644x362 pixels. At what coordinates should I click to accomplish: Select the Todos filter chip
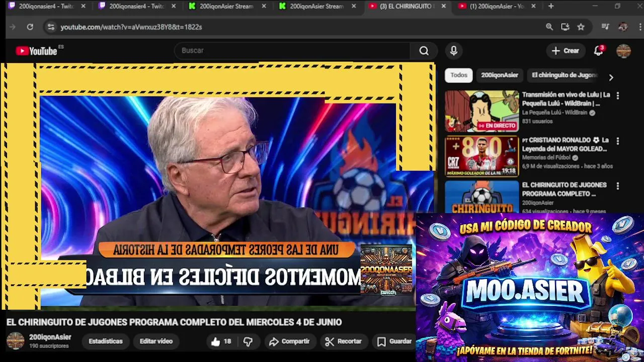[x=459, y=75]
